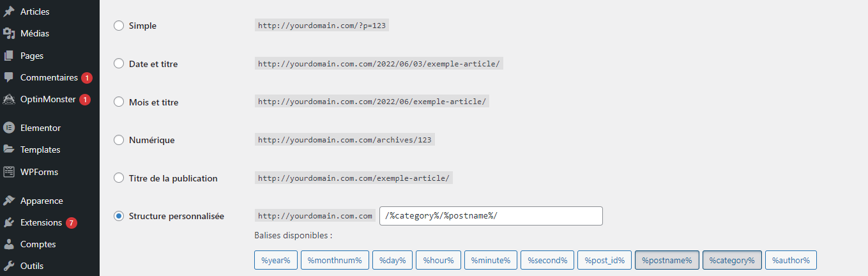This screenshot has width=868, height=276.
Task: Click the archives/123 example URL
Action: point(344,141)
